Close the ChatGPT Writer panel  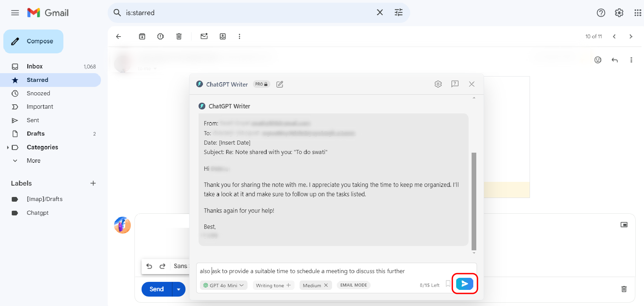(472, 84)
